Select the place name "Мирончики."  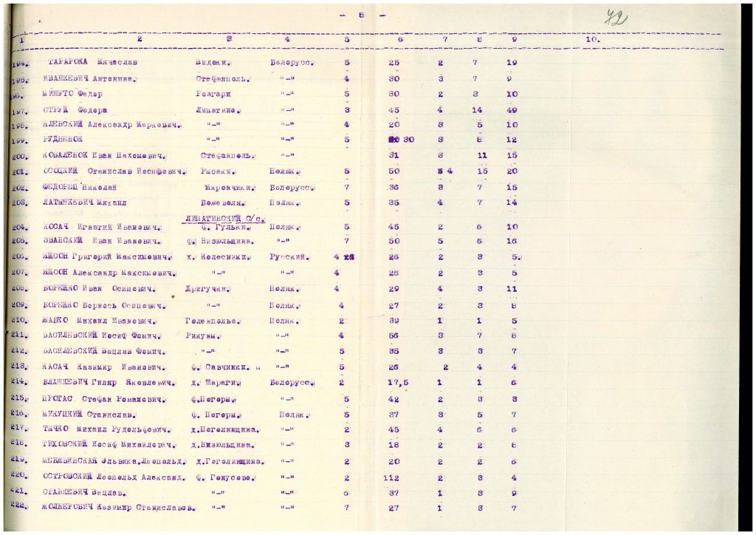pyautogui.click(x=230, y=187)
